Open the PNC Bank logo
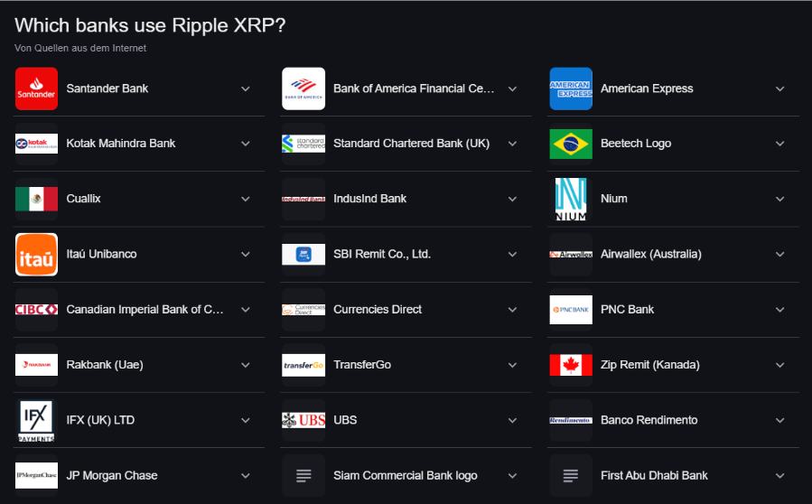The image size is (812, 504). click(x=571, y=309)
